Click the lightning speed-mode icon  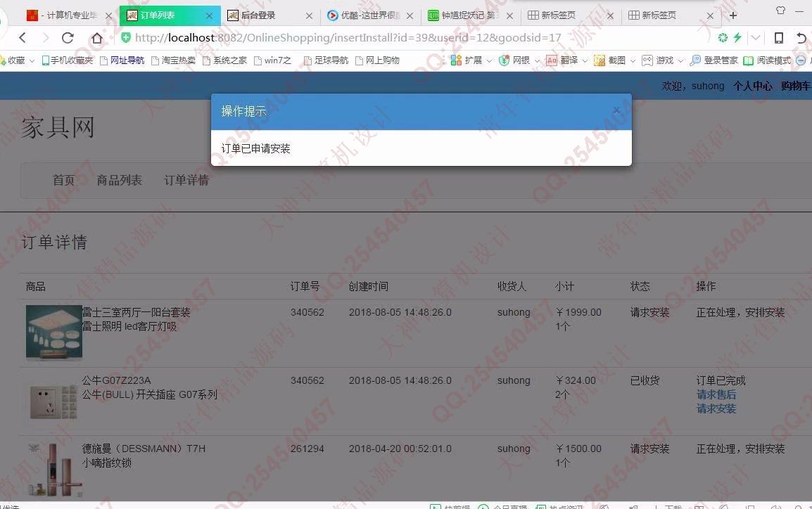[x=737, y=37]
